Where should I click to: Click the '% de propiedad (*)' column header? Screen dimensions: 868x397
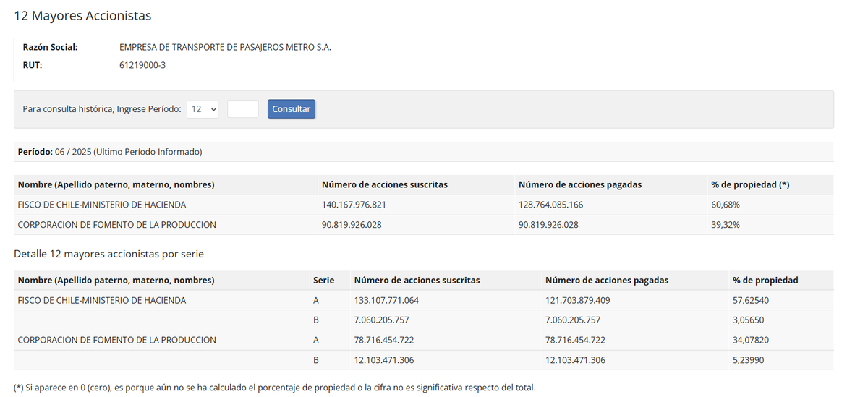click(x=750, y=184)
